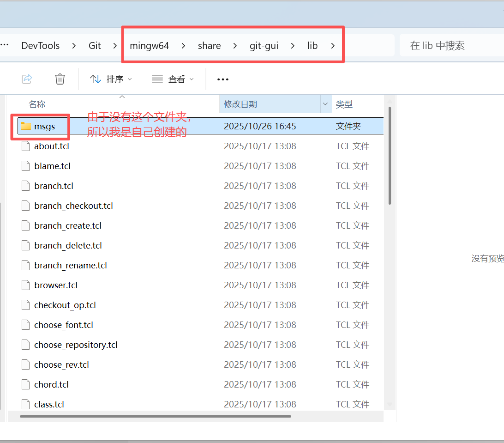Click the branch.tcl file icon
The image size is (504, 443).
click(26, 186)
